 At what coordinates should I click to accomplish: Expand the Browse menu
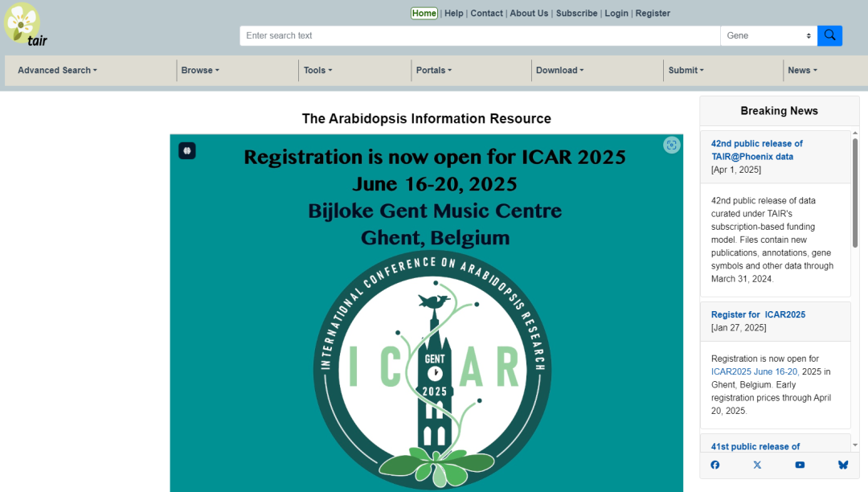tap(200, 70)
